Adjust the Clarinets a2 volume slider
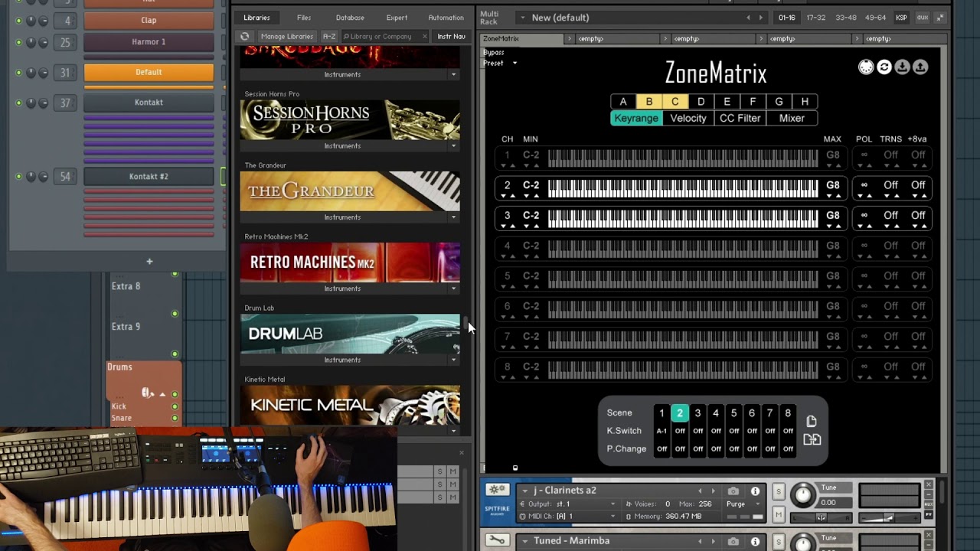This screenshot has height=551, width=980. 889,518
